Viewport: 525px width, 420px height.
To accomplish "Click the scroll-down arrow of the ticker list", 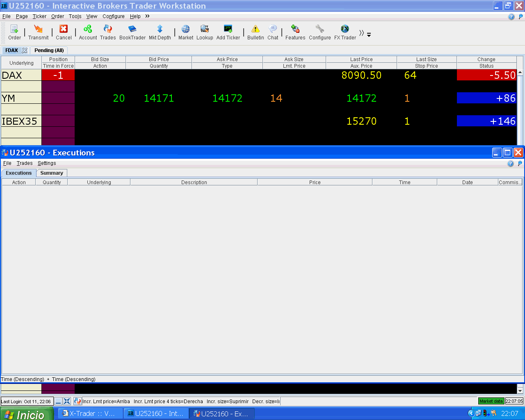I will coord(520,390).
